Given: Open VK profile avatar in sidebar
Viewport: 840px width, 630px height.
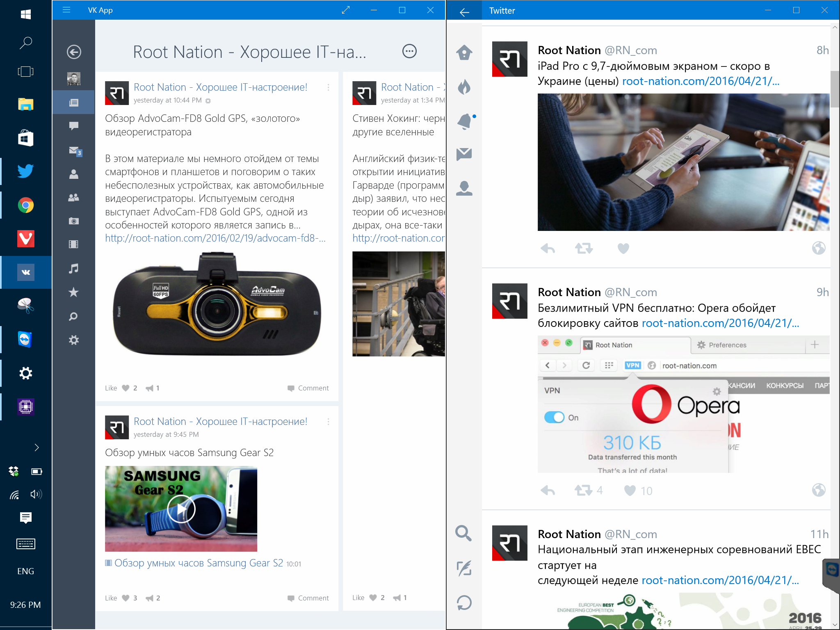Looking at the screenshot, I should point(74,79).
